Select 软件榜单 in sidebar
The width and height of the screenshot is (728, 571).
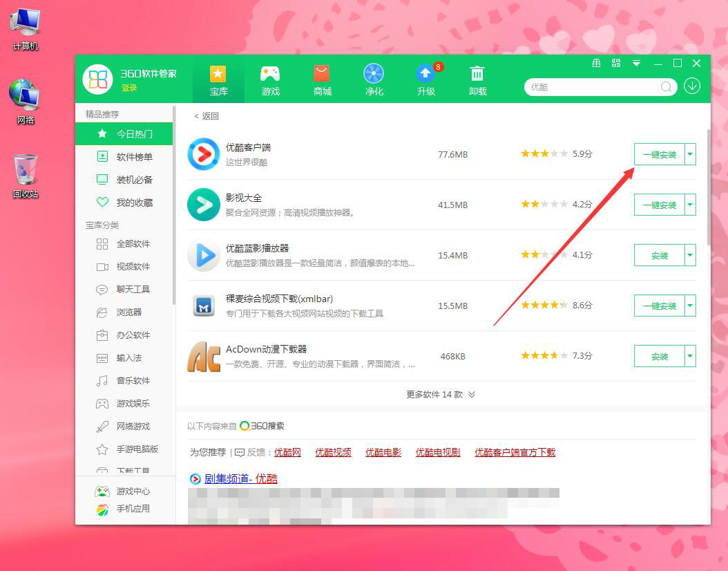tap(124, 156)
